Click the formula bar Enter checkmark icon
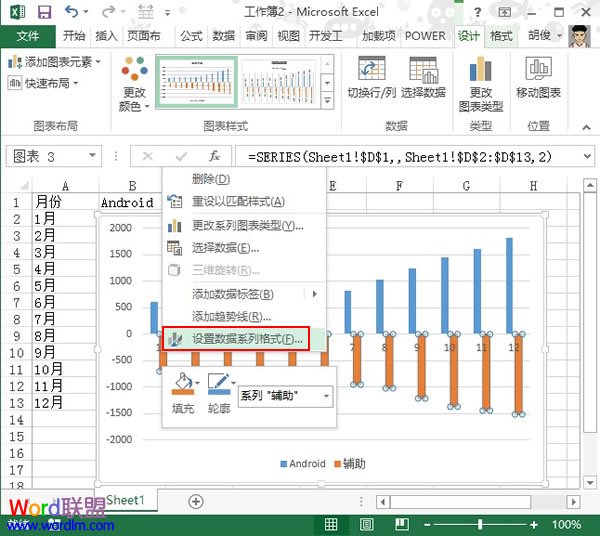600x536 pixels. (181, 156)
